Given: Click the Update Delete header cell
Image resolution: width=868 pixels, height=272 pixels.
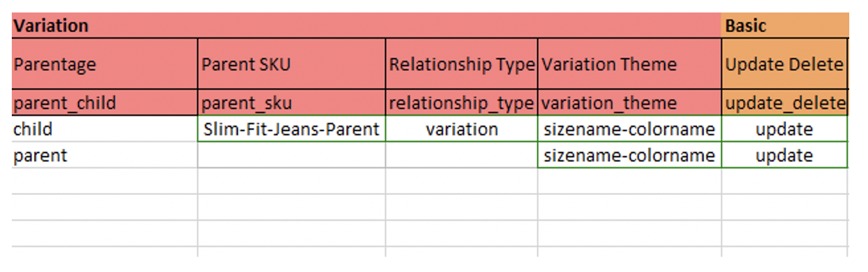Looking at the screenshot, I should click(785, 64).
